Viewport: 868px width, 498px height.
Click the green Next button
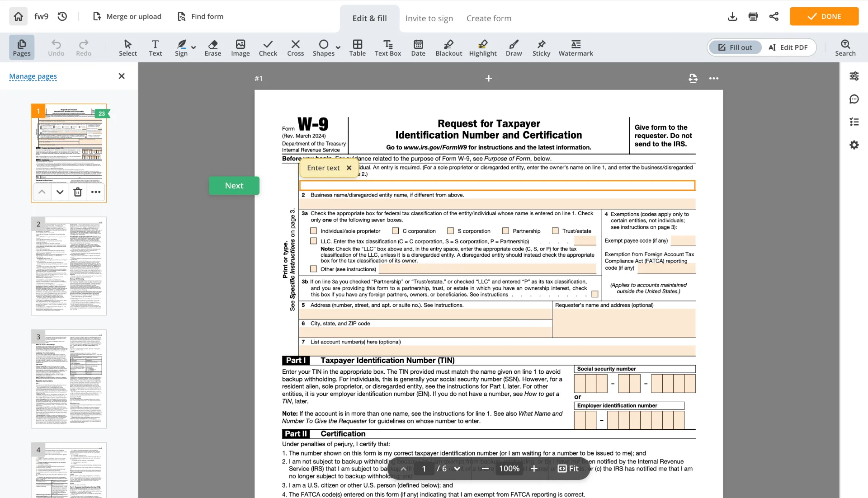[234, 186]
